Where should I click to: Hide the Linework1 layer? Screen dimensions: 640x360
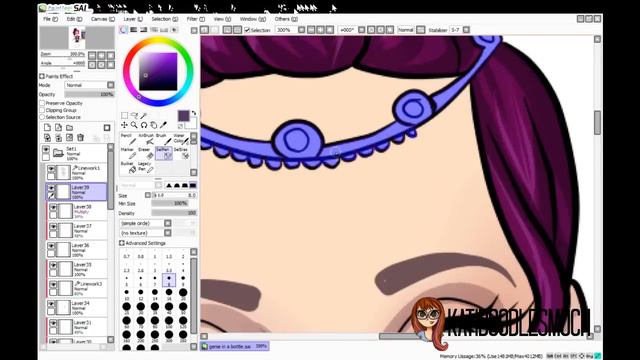click(51, 169)
